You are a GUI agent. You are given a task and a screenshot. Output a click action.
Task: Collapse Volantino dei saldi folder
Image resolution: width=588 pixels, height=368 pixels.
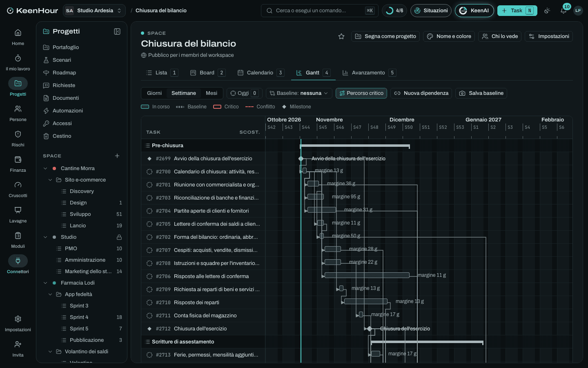pos(50,352)
